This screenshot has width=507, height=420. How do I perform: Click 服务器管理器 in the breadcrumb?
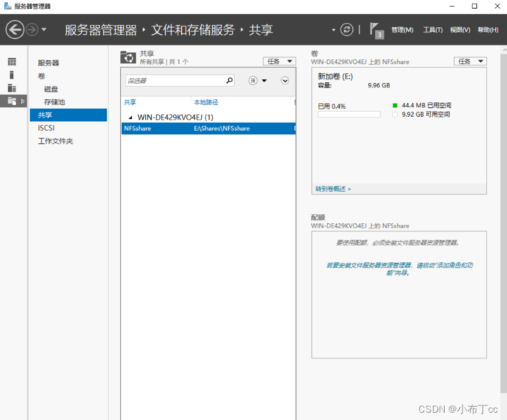(101, 30)
